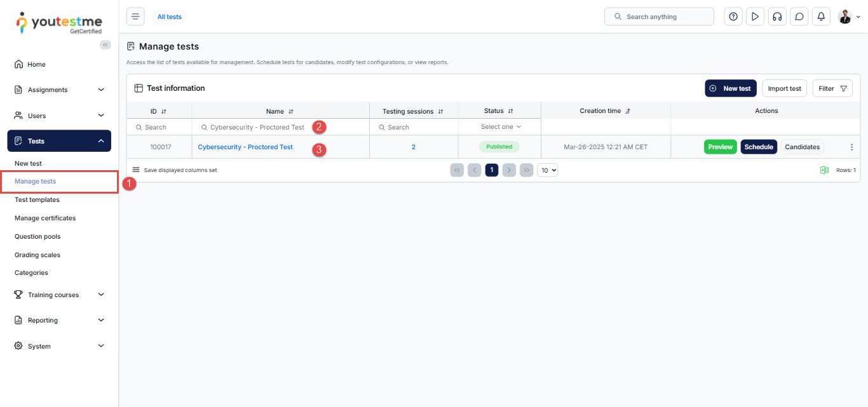Open the Cybersecurity - Proctored Test link
Viewport: 868px width, 407px height.
click(x=245, y=147)
